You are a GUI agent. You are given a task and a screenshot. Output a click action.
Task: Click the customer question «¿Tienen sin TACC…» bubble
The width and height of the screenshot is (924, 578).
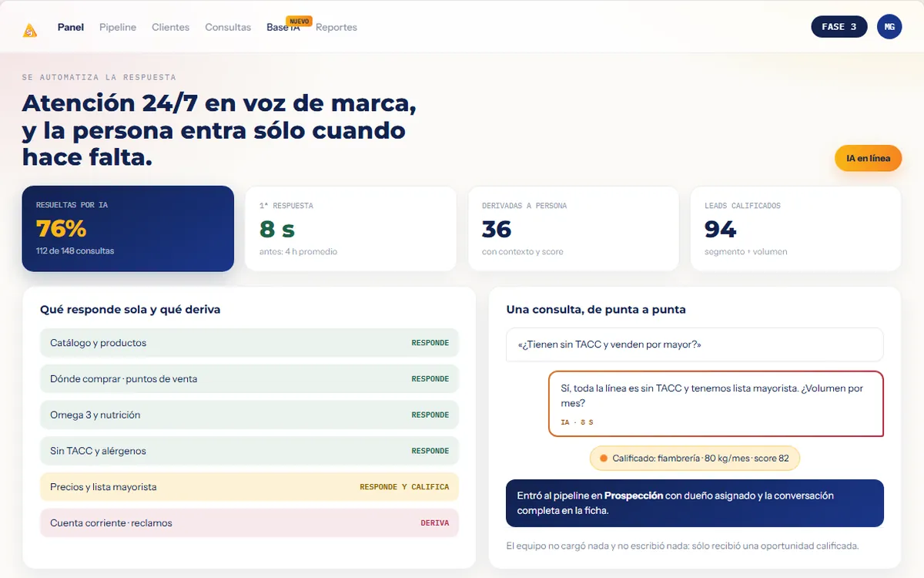pyautogui.click(x=695, y=344)
